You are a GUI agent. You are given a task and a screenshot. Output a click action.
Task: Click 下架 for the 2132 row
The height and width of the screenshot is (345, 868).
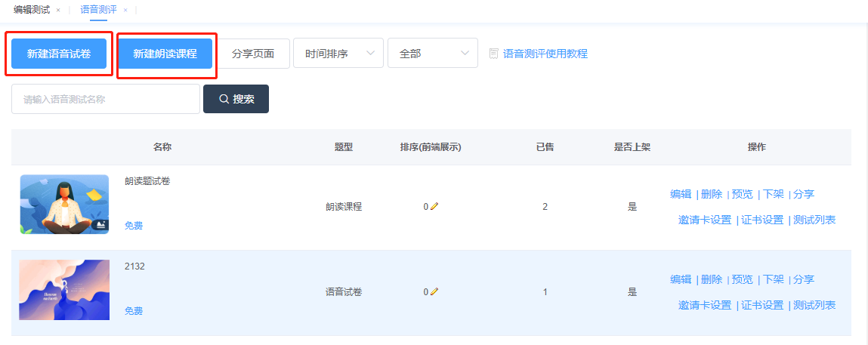click(773, 279)
